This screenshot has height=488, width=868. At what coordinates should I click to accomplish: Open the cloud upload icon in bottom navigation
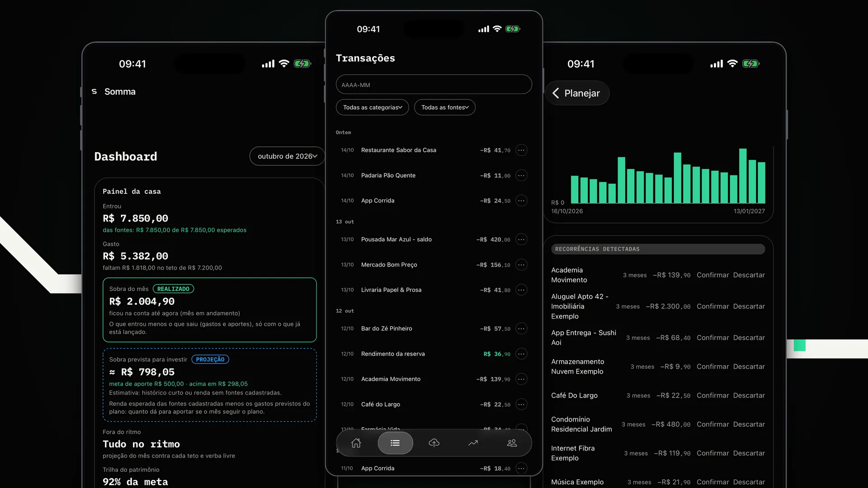click(434, 443)
